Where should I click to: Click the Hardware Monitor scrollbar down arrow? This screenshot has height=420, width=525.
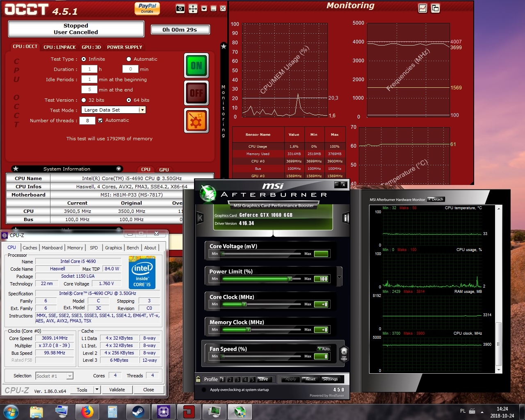pyautogui.click(x=499, y=370)
